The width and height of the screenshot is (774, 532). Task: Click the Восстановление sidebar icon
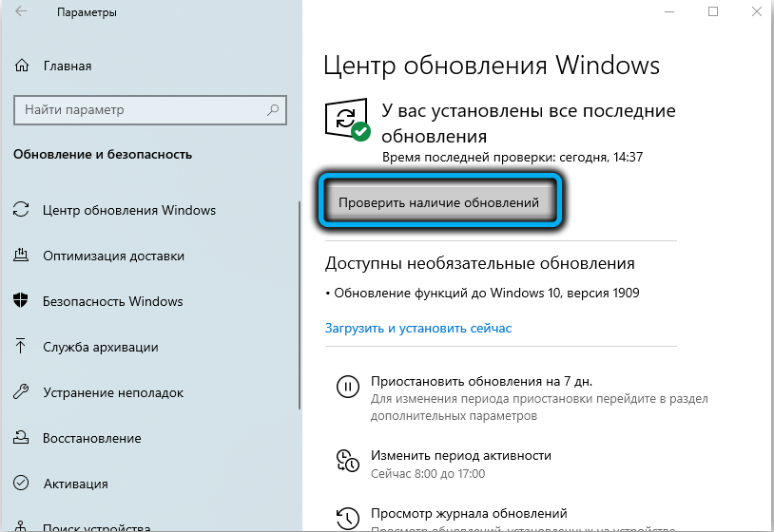[22, 438]
